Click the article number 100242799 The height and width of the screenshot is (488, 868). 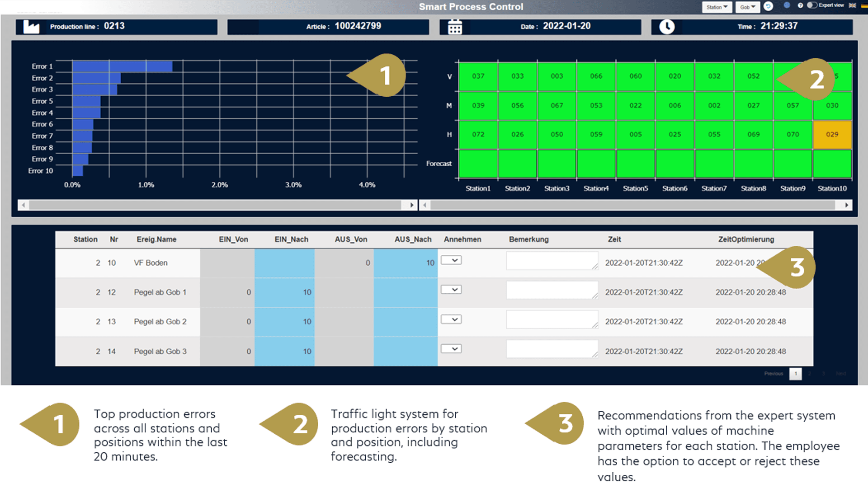pyautogui.click(x=358, y=26)
